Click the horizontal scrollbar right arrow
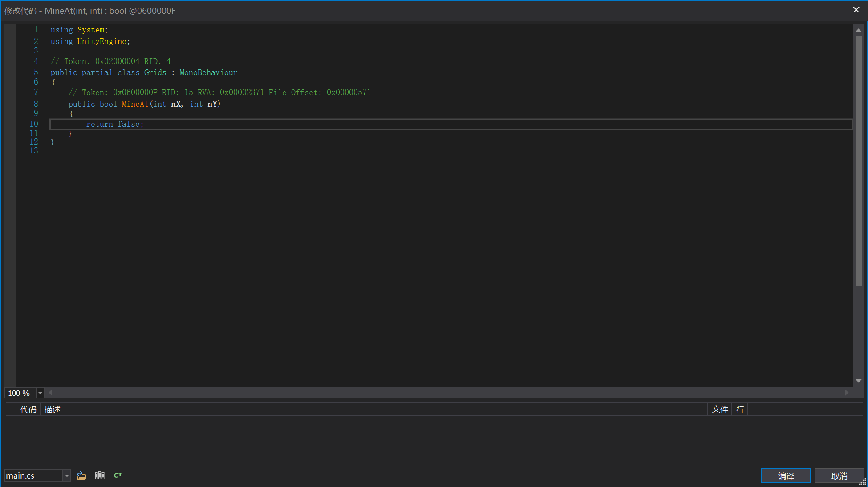Viewport: 868px width, 487px height. (847, 393)
